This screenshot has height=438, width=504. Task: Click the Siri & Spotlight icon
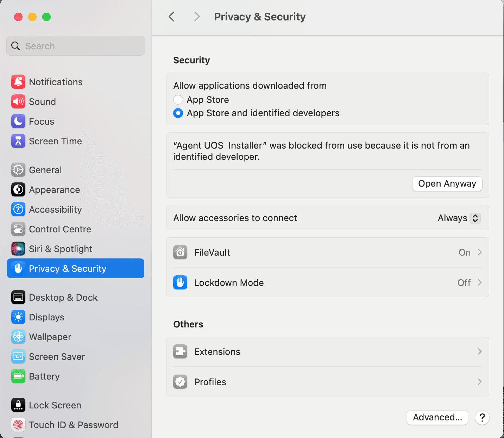tap(18, 249)
